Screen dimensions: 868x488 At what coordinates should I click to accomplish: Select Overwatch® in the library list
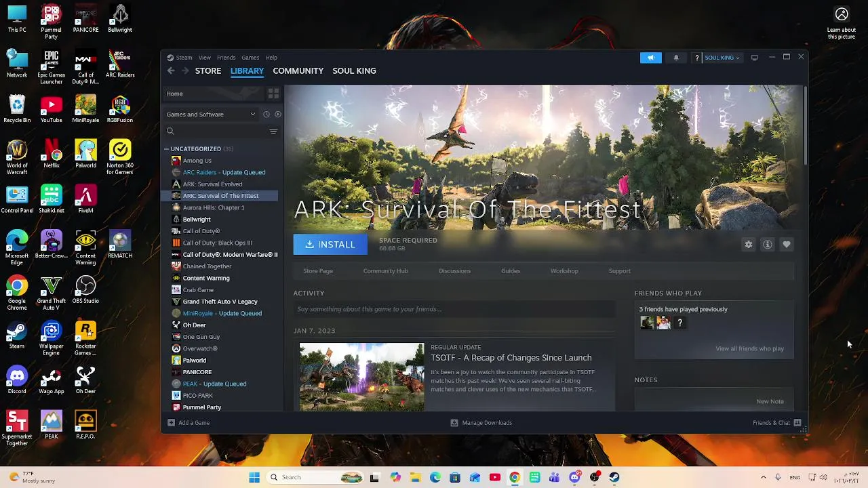tap(200, 348)
